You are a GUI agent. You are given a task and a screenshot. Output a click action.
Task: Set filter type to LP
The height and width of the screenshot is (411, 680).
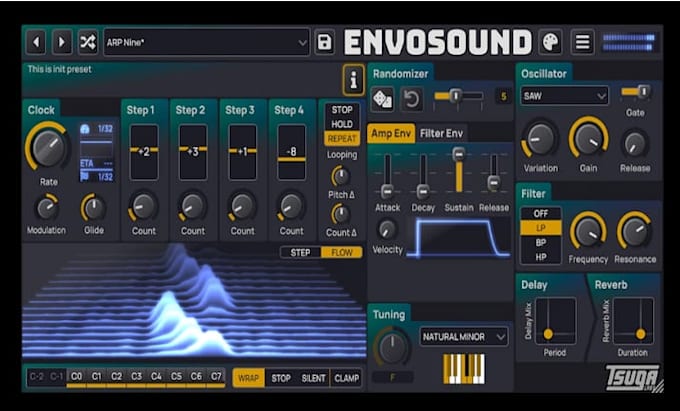pyautogui.click(x=541, y=228)
